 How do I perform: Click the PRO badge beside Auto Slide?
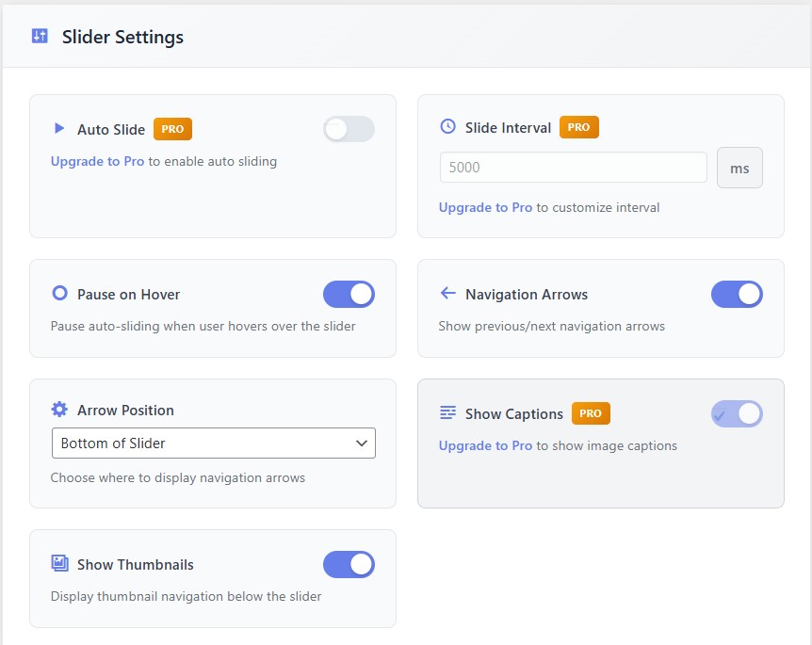[x=172, y=129]
